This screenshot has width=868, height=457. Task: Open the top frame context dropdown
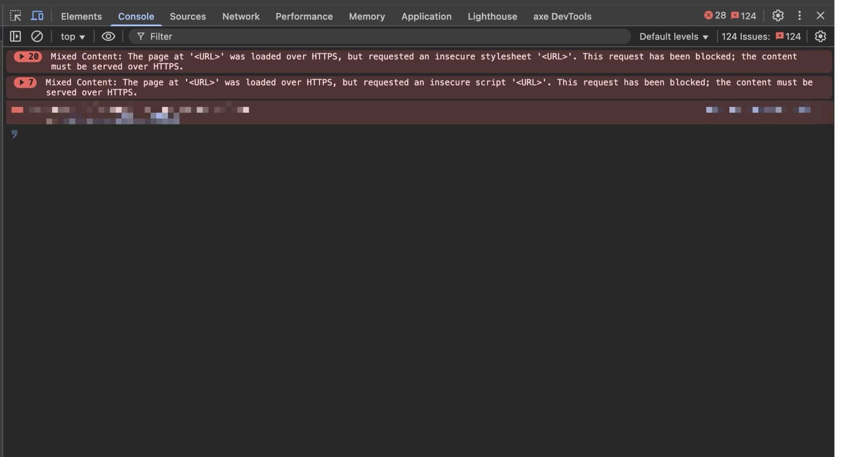coord(72,36)
